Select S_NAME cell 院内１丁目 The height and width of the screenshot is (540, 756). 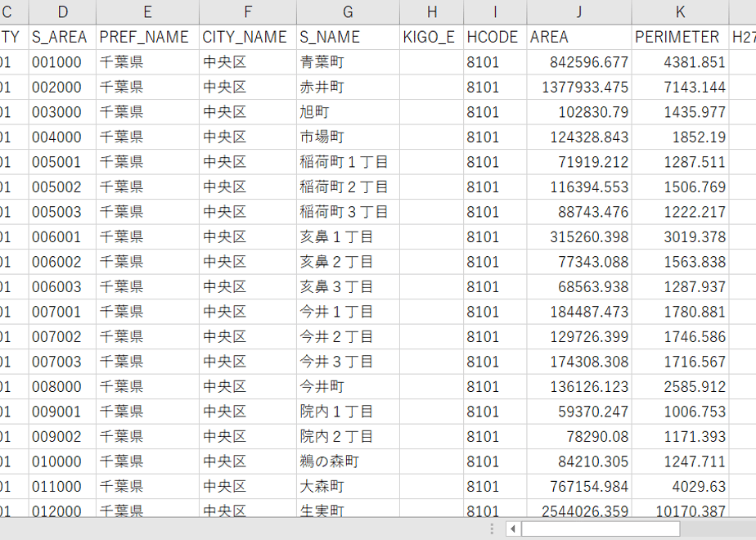click(348, 412)
